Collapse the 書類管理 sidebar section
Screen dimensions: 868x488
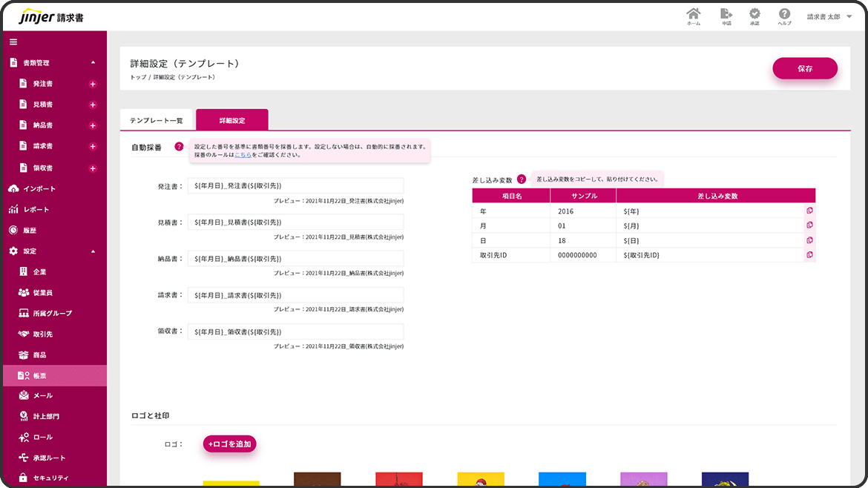tap(93, 63)
